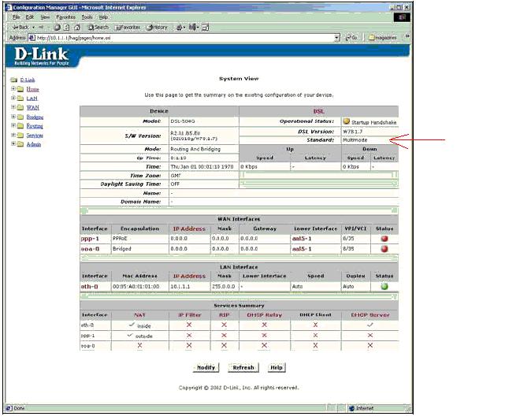
Task: Select the 'Routing And Bridging' mode value
Action: pyautogui.click(x=195, y=149)
